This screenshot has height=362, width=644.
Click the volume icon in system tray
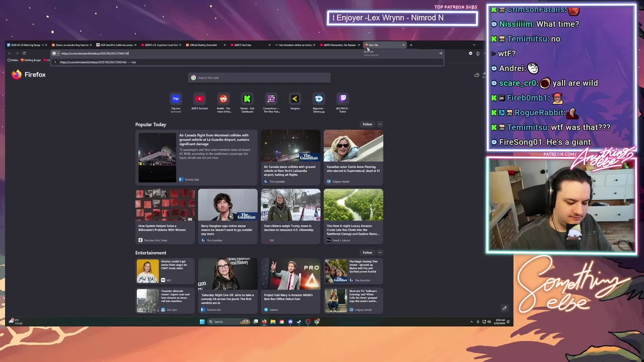click(x=489, y=322)
